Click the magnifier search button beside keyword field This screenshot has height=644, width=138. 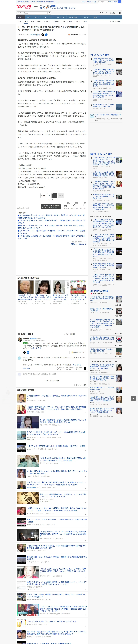(49, 13)
